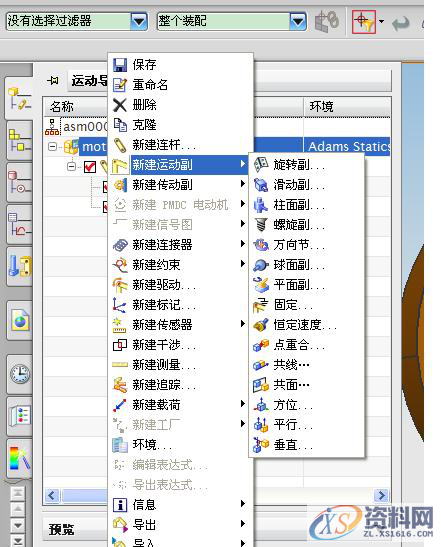Click the New Driver (新建驱动) icon
Viewport: 441px width, 547px height.
tap(120, 285)
